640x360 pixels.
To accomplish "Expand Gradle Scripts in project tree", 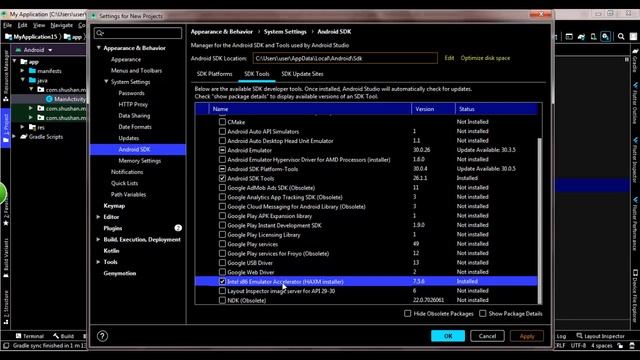I will pos(15,137).
